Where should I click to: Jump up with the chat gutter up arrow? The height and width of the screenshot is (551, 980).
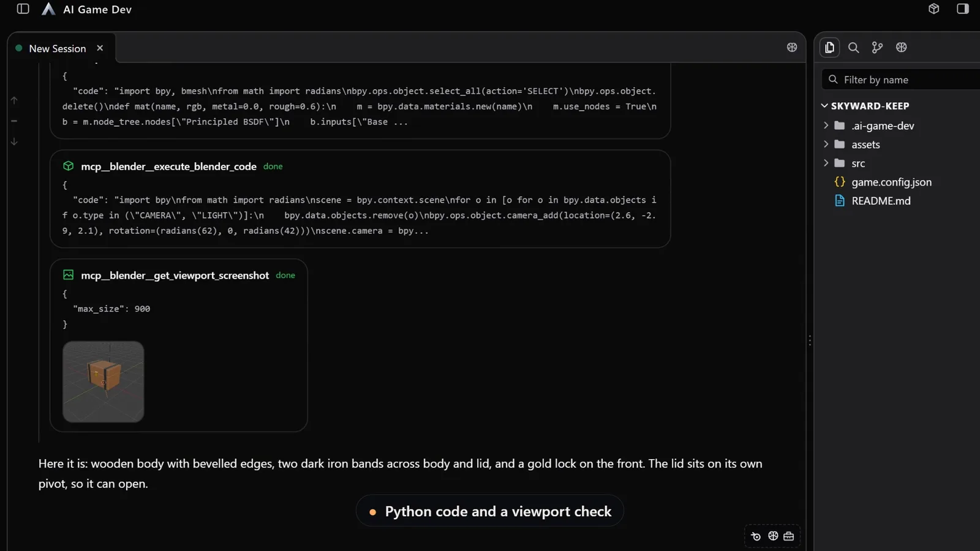coord(14,100)
